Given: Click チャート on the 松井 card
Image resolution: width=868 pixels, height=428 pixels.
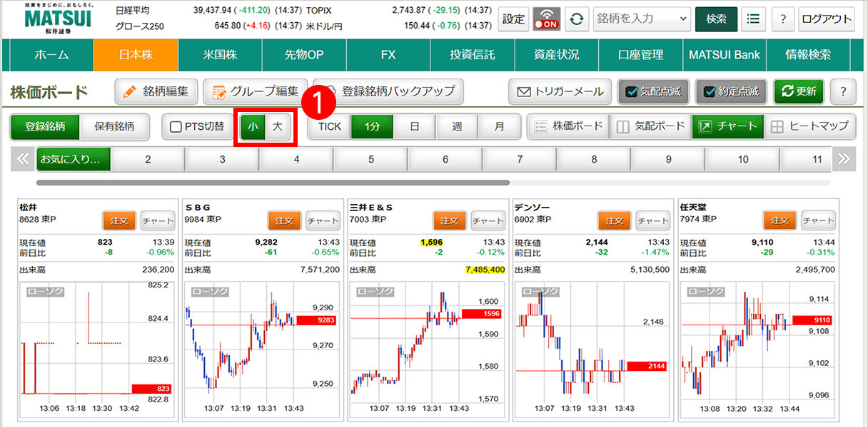Looking at the screenshot, I should (x=157, y=220).
